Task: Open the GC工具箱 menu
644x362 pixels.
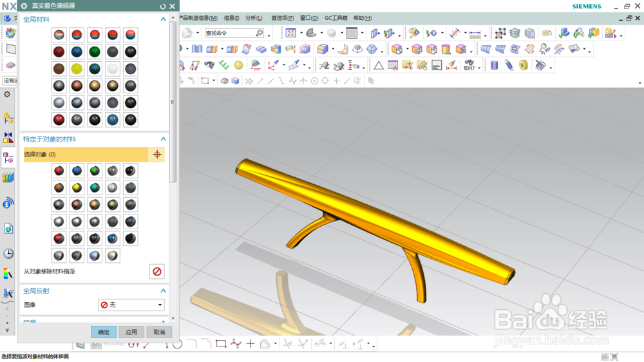Action: pyautogui.click(x=336, y=18)
